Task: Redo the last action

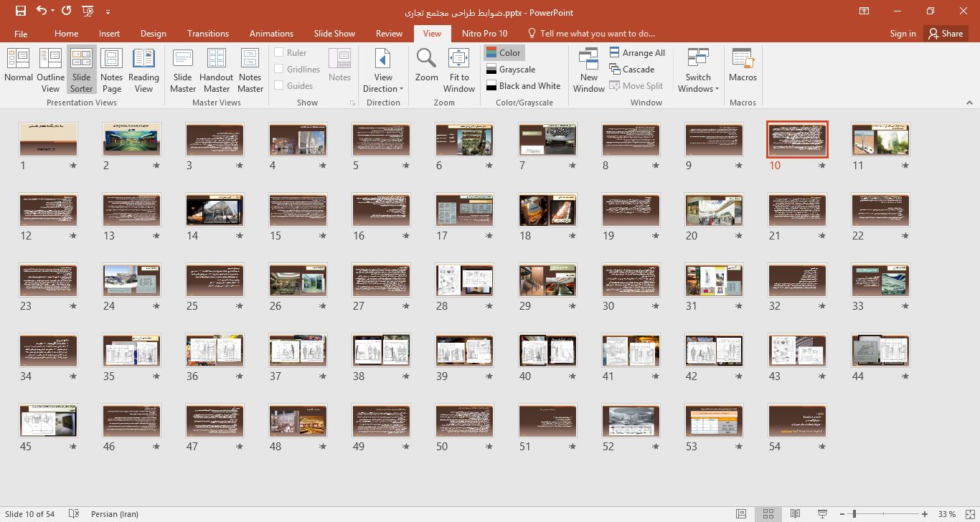Action: pyautogui.click(x=67, y=11)
